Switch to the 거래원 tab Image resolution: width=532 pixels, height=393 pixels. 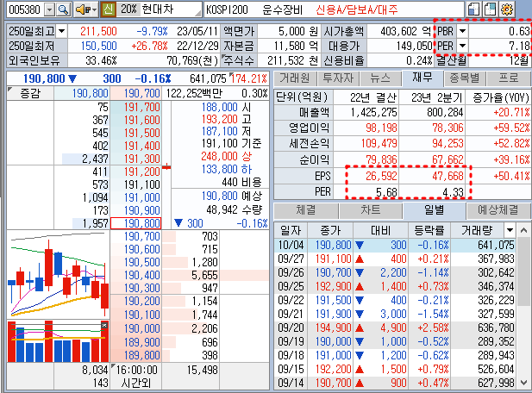pyautogui.click(x=295, y=78)
